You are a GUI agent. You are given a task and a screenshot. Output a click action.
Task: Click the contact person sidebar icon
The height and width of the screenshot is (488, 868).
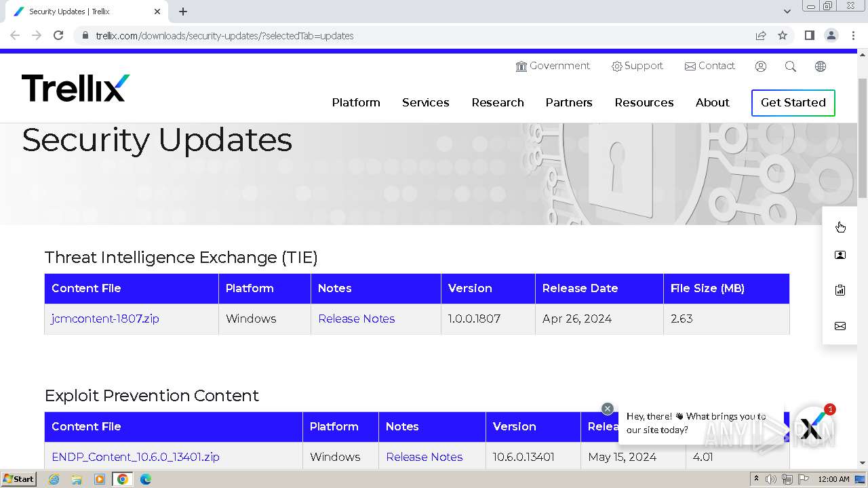840,256
